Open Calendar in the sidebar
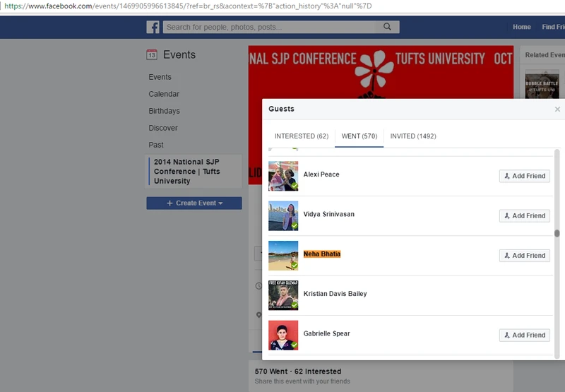The image size is (565, 392). pos(164,94)
